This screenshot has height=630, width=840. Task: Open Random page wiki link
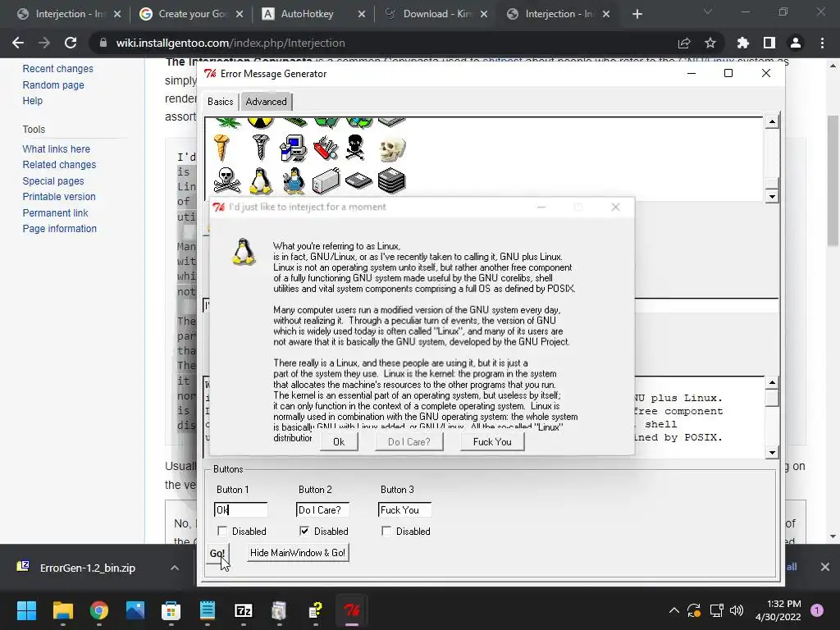point(53,84)
